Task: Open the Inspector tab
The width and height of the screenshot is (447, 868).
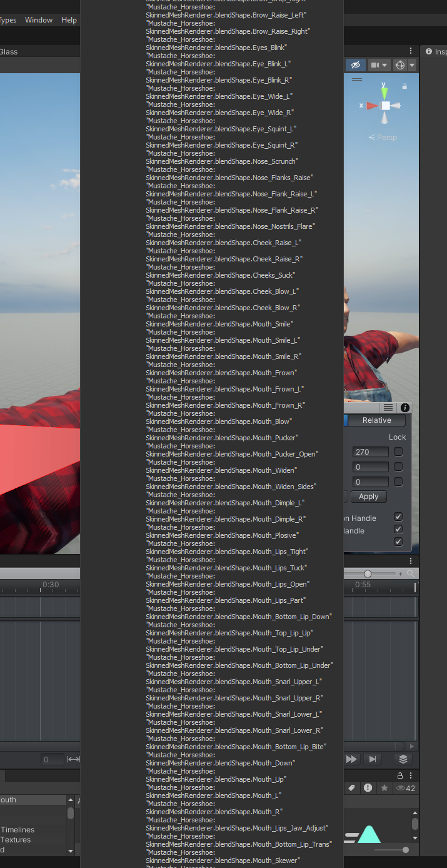Action: click(436, 52)
